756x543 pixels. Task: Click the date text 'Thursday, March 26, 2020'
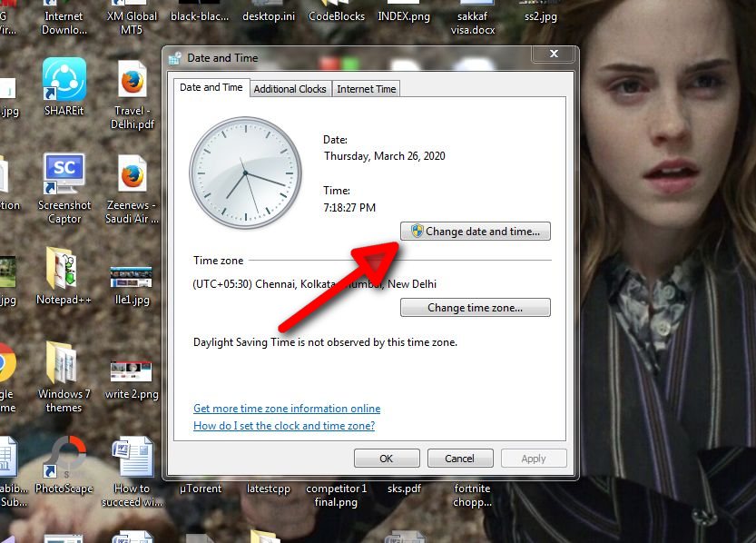pyautogui.click(x=384, y=156)
